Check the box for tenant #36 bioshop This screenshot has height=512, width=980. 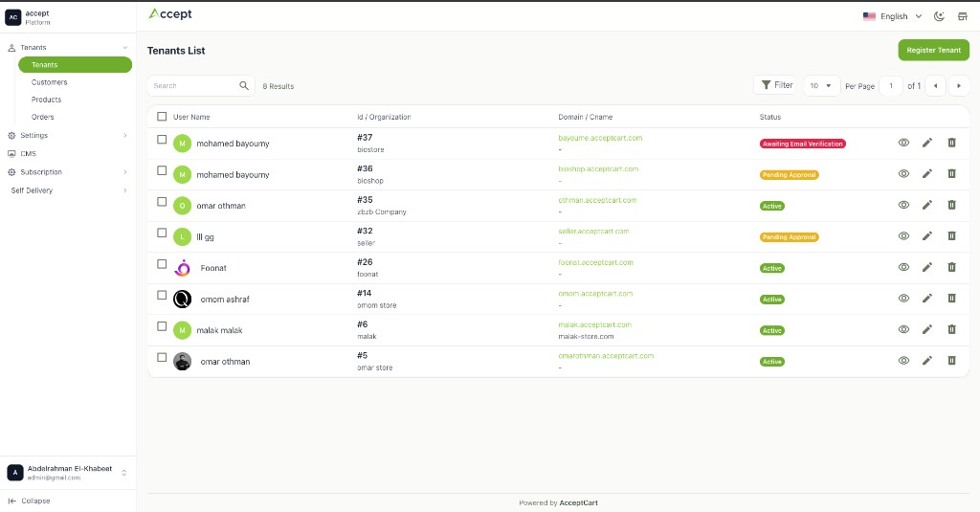[162, 170]
